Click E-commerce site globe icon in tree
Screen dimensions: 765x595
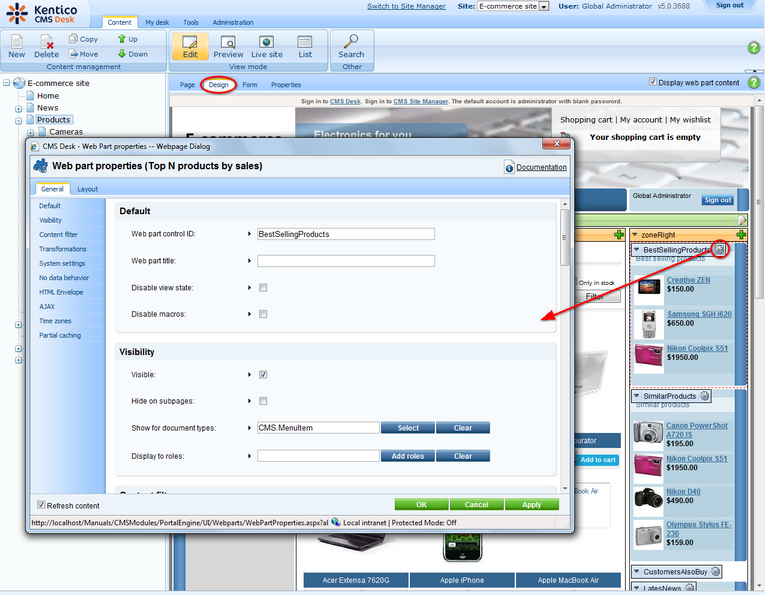click(19, 83)
